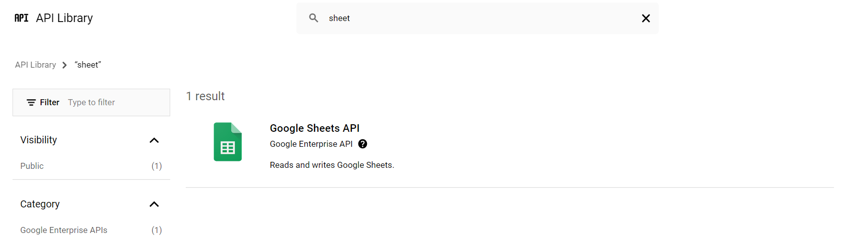868x240 pixels.
Task: Click the "API Library" header title
Action: tap(65, 18)
